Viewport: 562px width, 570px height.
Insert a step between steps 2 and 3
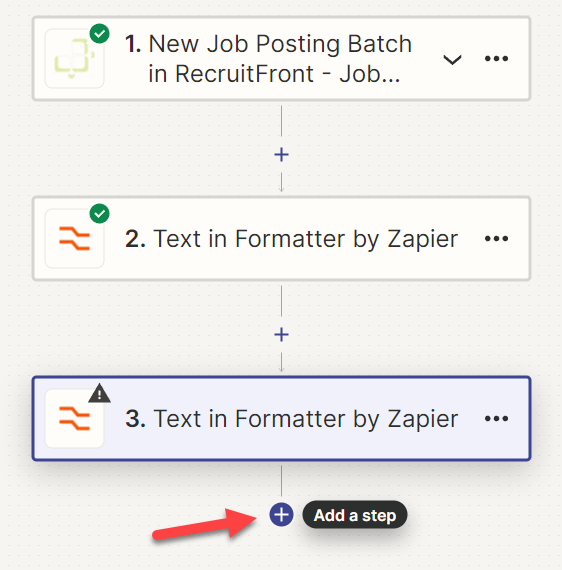pos(281,334)
